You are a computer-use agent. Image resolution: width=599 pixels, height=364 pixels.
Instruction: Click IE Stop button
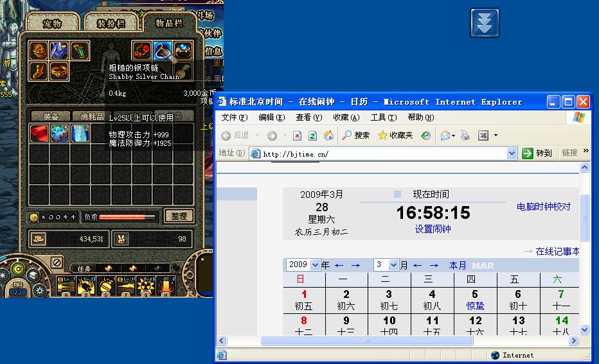click(297, 135)
